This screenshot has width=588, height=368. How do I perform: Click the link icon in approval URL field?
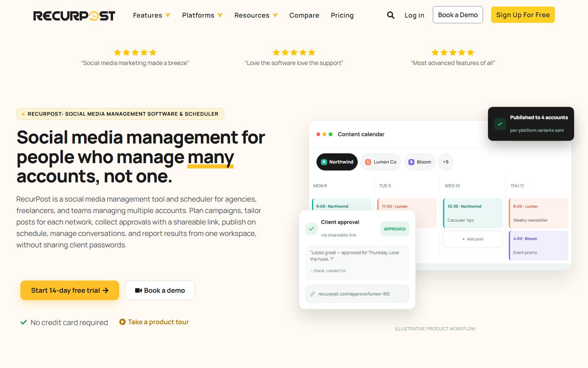point(312,294)
